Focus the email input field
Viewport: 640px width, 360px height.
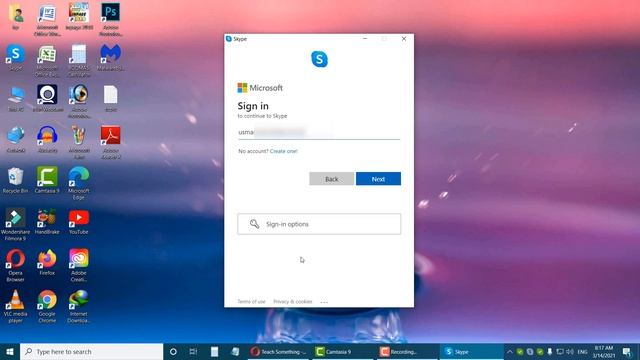319,132
